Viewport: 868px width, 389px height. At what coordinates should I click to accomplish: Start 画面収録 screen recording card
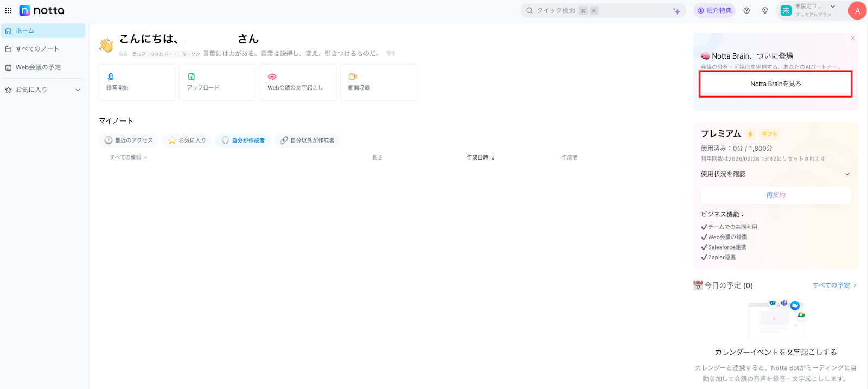click(379, 82)
